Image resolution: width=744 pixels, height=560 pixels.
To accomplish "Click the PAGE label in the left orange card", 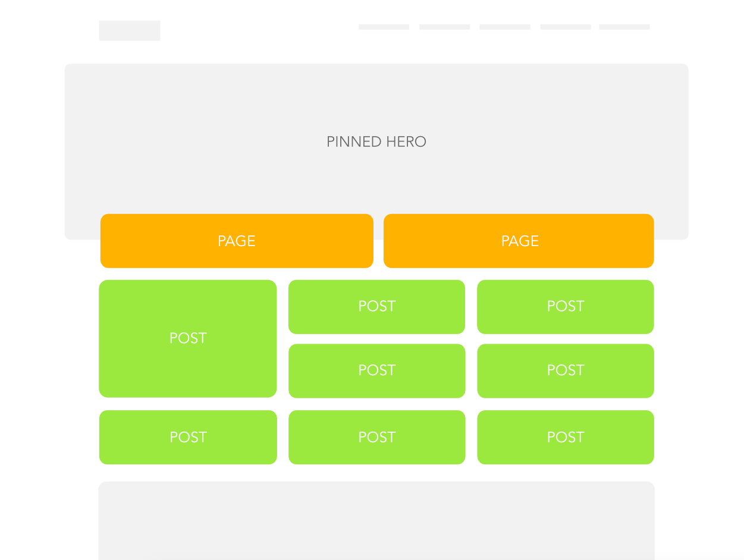I will (x=237, y=241).
